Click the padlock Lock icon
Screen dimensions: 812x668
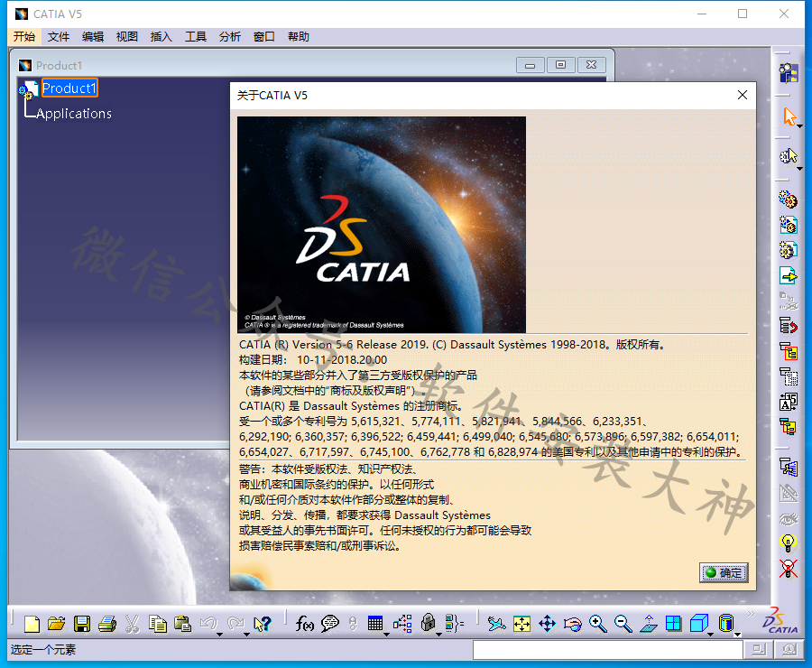428,622
